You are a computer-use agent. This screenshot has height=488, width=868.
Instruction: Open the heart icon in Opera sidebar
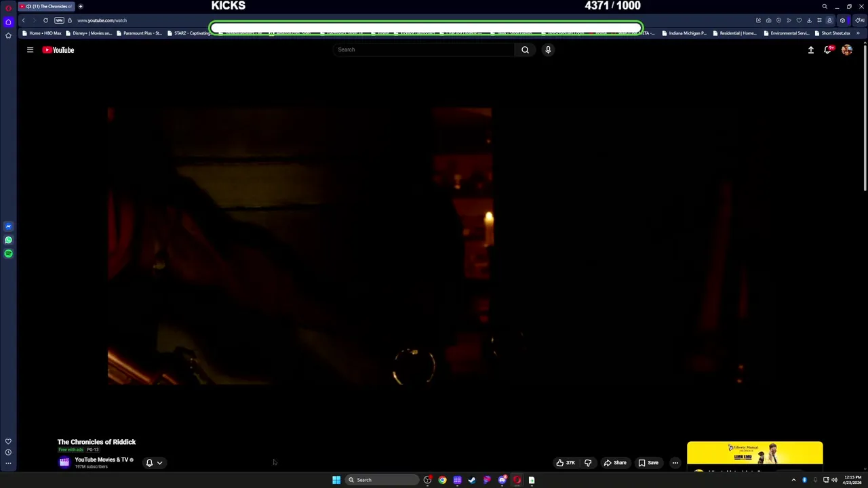tap(8, 441)
